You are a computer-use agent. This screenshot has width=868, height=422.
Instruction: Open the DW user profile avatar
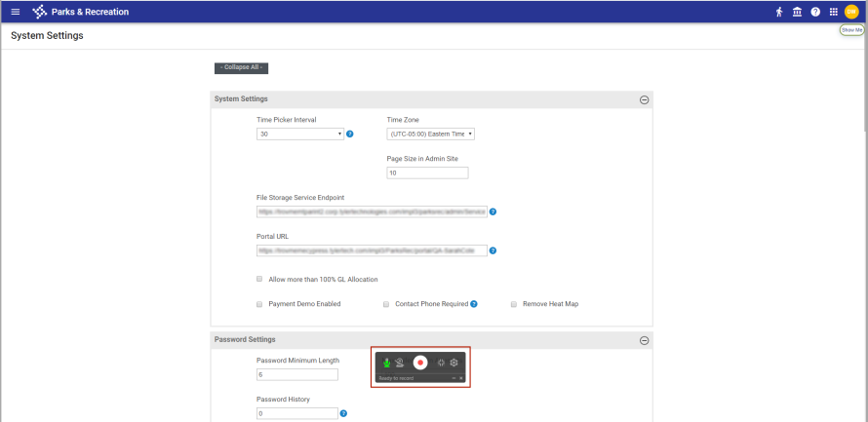(x=851, y=12)
